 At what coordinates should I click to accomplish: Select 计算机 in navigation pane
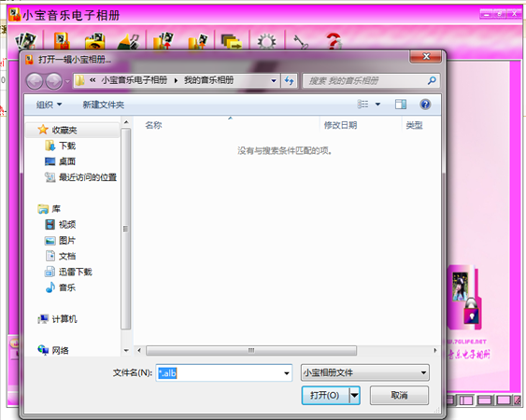coord(57,319)
